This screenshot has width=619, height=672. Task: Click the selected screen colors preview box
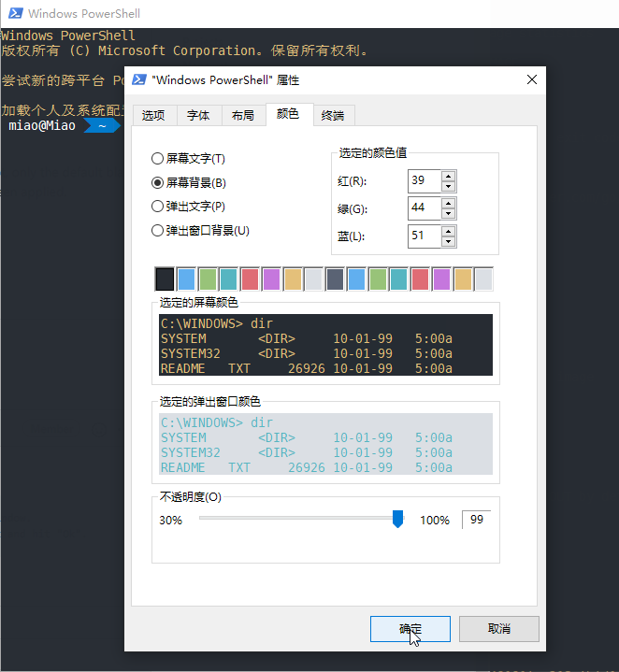click(x=325, y=345)
